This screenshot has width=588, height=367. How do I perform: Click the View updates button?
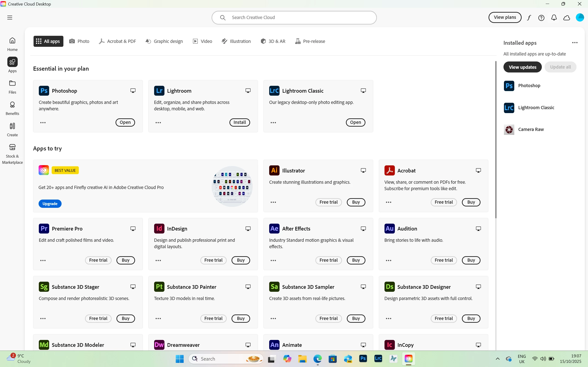522,67
